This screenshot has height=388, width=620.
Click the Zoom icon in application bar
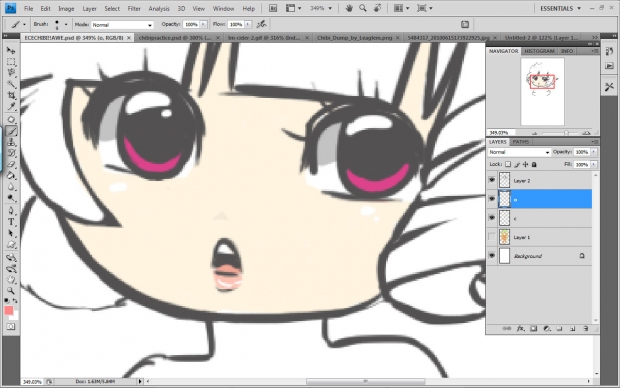[363, 8]
